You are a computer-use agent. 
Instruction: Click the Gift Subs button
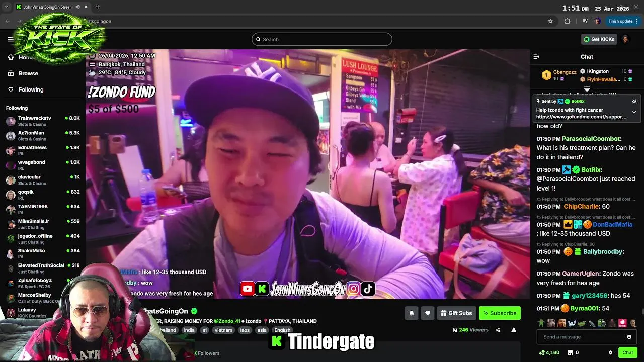[456, 313]
